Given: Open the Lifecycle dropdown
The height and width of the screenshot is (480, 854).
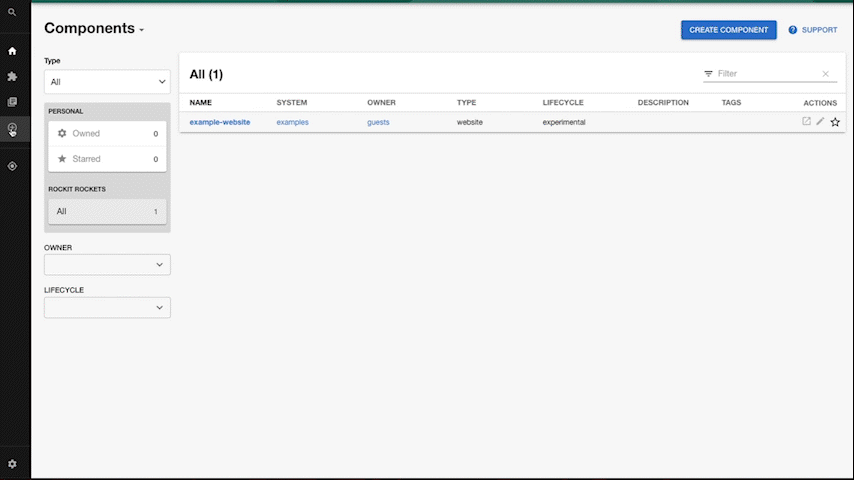Looking at the screenshot, I should coord(107,307).
